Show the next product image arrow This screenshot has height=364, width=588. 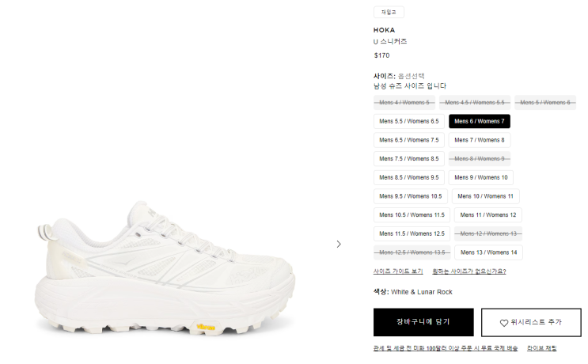tap(339, 244)
